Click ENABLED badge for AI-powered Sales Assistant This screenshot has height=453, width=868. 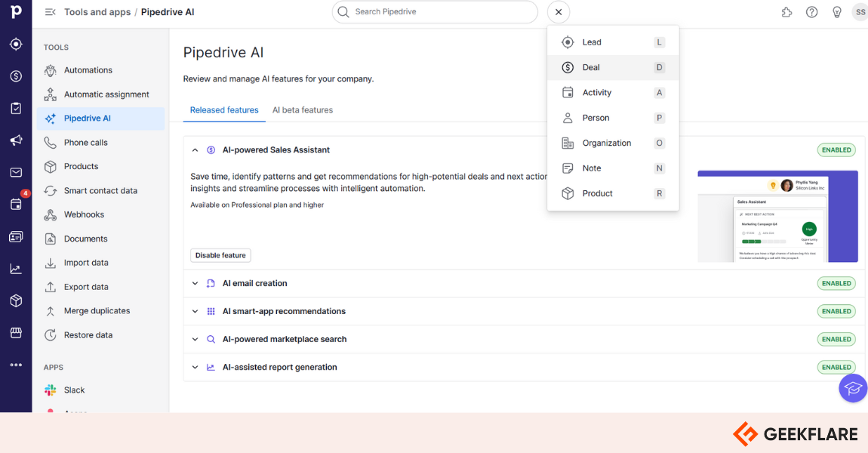pos(836,150)
